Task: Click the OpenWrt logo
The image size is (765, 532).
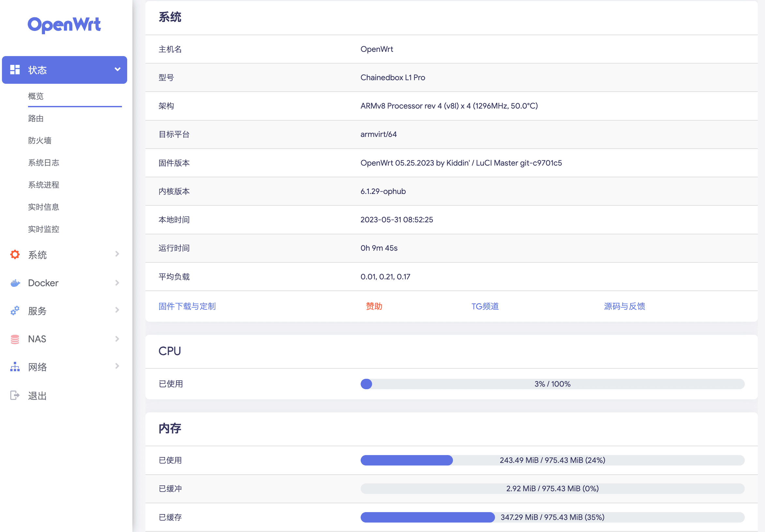Action: 64,25
